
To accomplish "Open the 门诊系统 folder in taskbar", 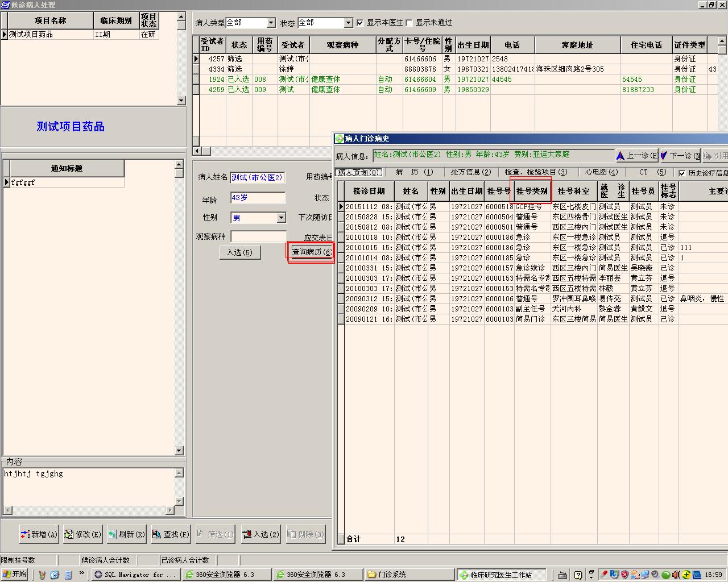I will coord(407,575).
